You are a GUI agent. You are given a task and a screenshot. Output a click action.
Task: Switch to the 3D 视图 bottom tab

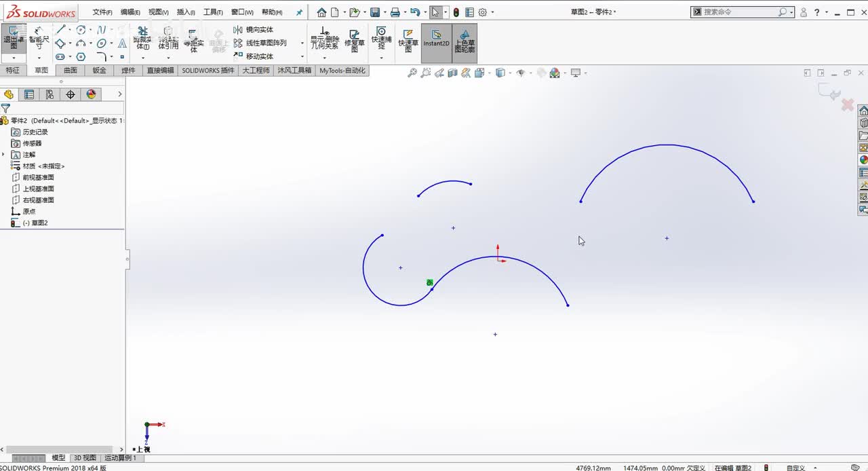(x=85, y=458)
